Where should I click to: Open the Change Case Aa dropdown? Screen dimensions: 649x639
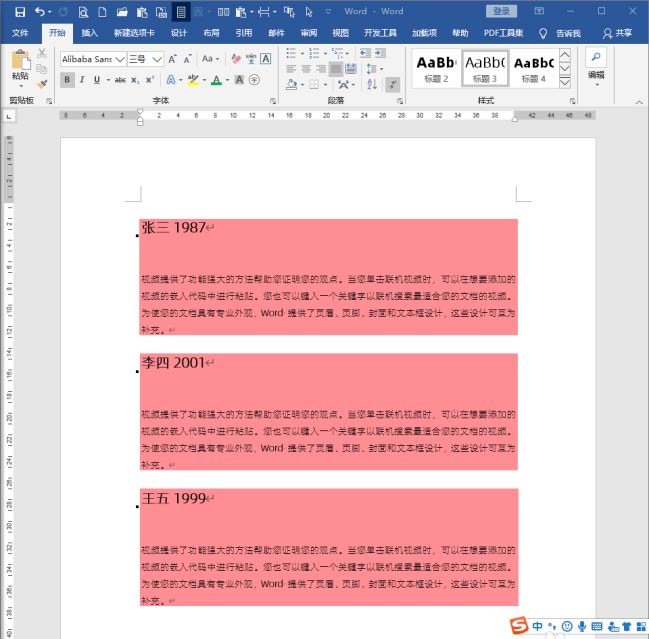click(210, 59)
